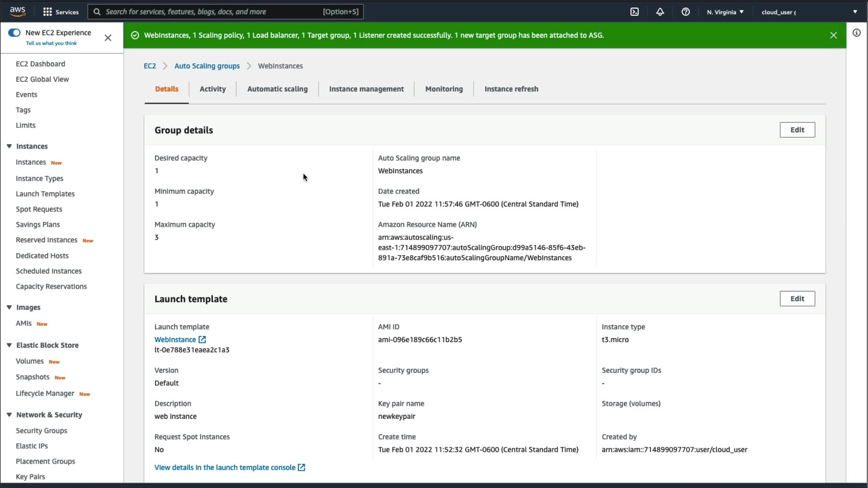Launch CloudShell terminal icon
This screenshot has height=488, width=868.
click(x=634, y=12)
